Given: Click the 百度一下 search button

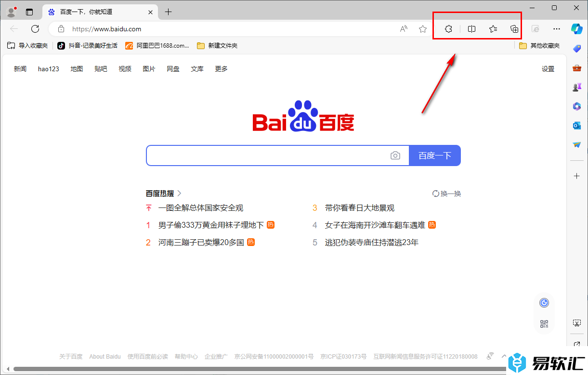Looking at the screenshot, I should [435, 155].
